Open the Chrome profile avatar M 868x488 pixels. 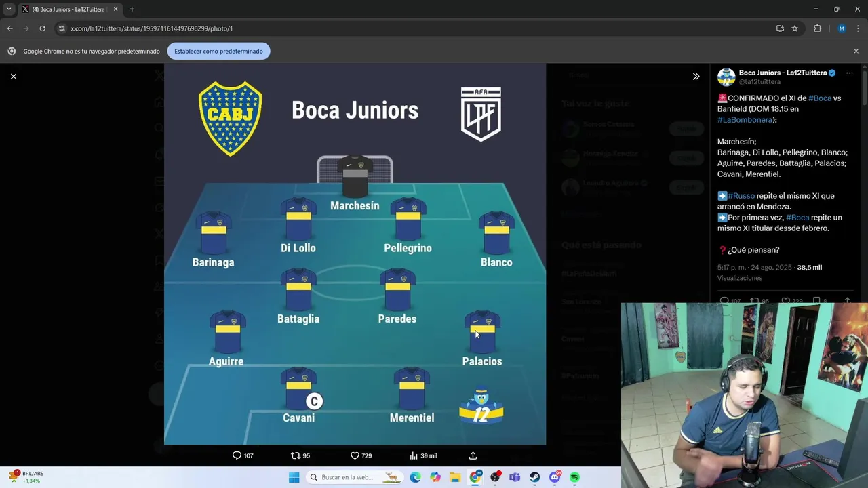pyautogui.click(x=842, y=28)
